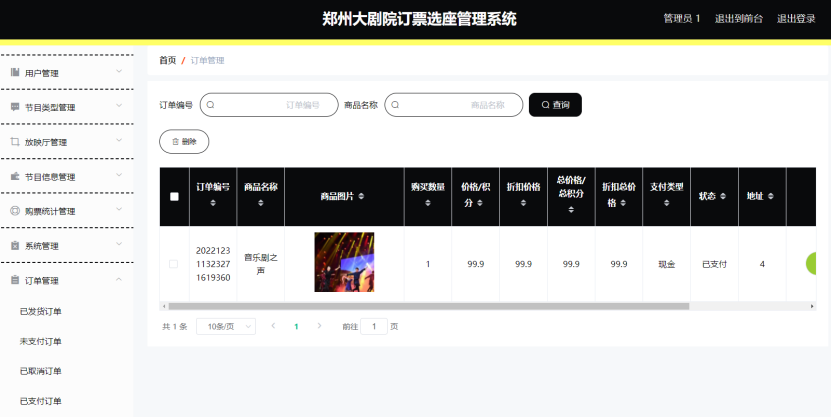Expand 节目信息管理 menu chevron
Viewport: 831px width, 417px height.
coord(119,175)
